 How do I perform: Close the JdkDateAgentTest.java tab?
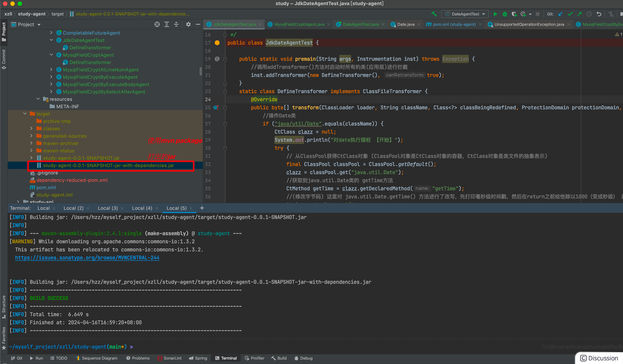(x=260, y=24)
